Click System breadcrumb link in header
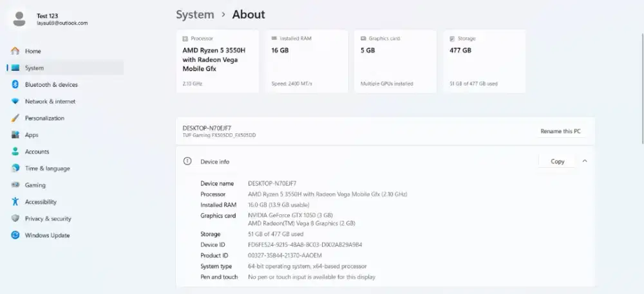 (x=195, y=15)
